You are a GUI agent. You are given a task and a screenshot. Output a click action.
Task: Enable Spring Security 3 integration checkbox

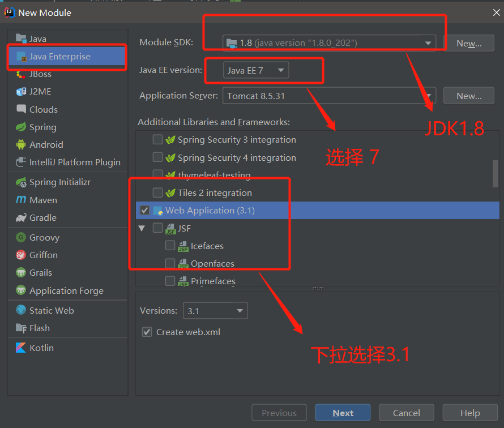click(x=157, y=139)
